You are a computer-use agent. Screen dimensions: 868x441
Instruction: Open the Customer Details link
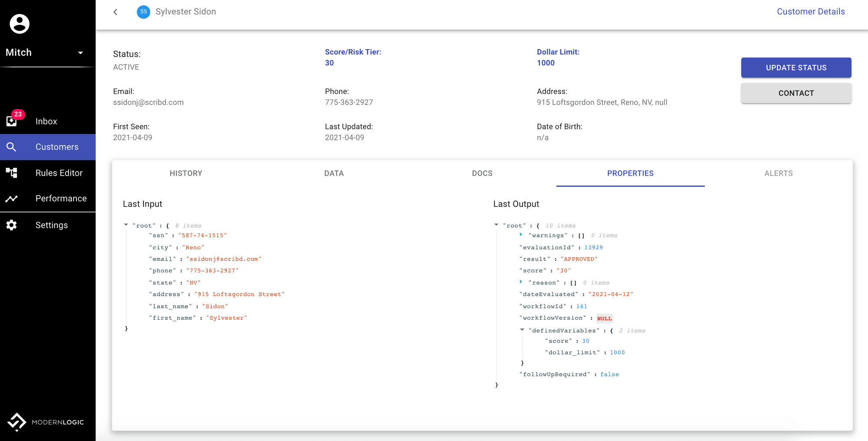coord(810,12)
